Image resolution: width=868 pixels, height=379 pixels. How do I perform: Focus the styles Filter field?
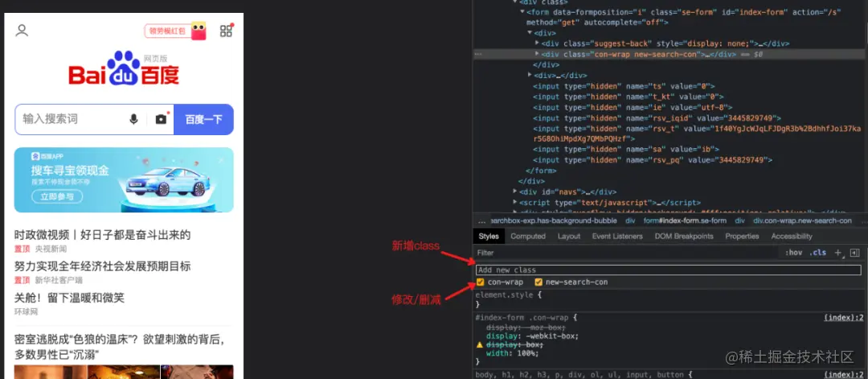tap(628, 253)
